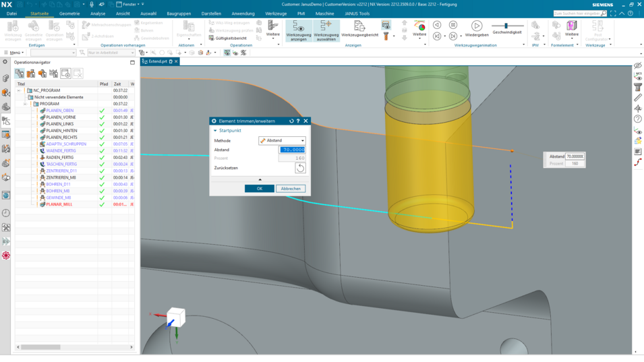Viewport: 644px width, 362px height.
Task: Select the WAENDE_FERTIG operation
Action: point(61,150)
